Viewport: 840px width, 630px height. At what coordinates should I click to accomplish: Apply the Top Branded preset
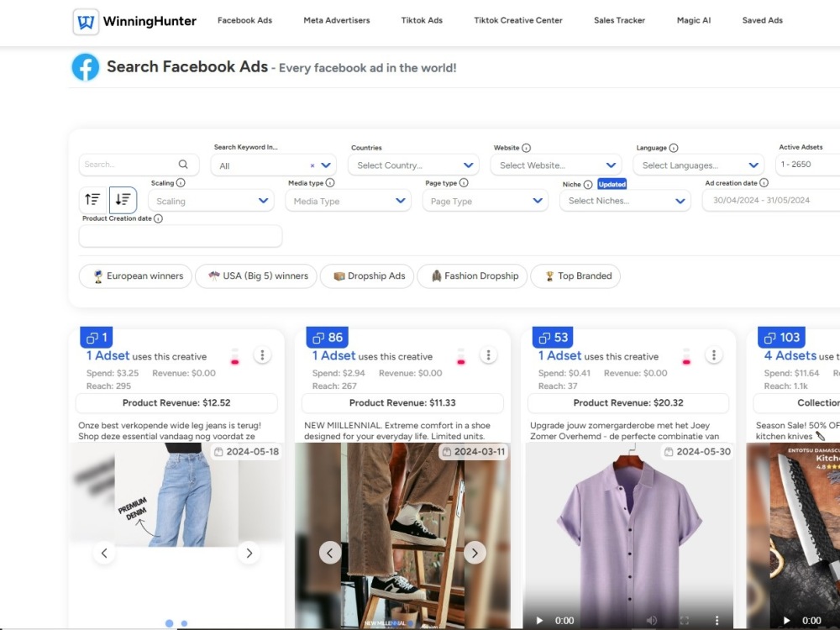point(575,276)
